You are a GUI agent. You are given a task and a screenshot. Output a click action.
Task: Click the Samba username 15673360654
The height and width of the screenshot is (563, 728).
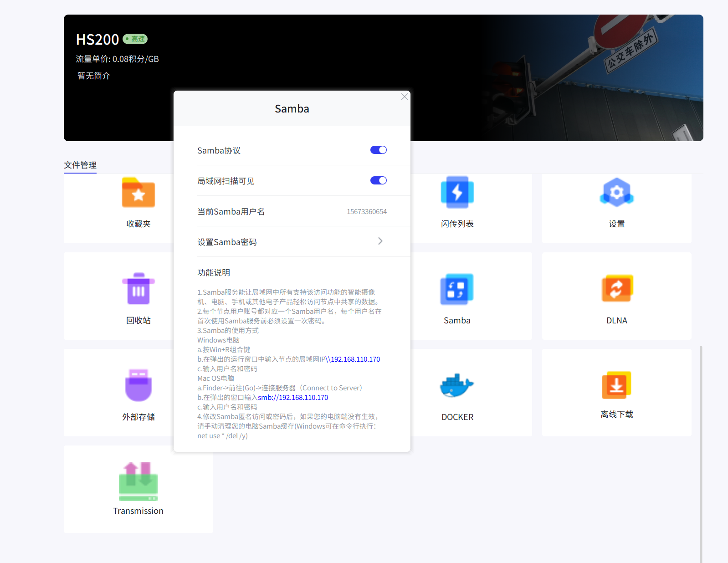pyautogui.click(x=366, y=212)
